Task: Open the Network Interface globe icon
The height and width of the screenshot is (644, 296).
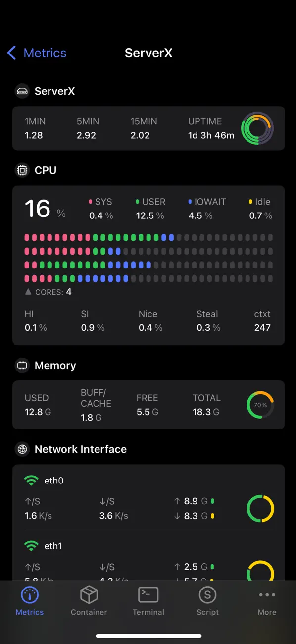Action: tap(21, 449)
